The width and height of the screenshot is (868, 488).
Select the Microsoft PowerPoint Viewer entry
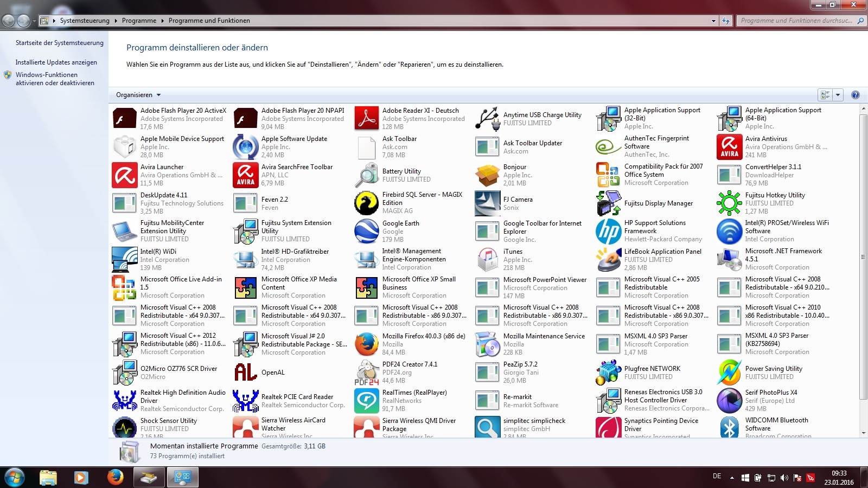pyautogui.click(x=533, y=287)
